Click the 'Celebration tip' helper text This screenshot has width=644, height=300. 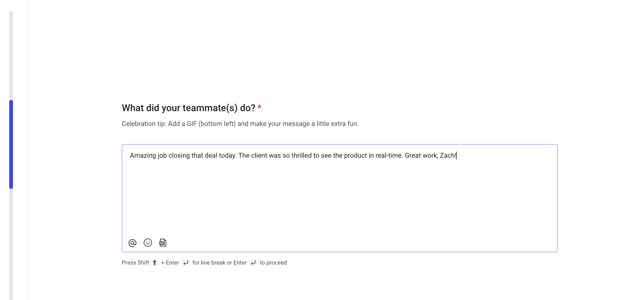pos(240,124)
